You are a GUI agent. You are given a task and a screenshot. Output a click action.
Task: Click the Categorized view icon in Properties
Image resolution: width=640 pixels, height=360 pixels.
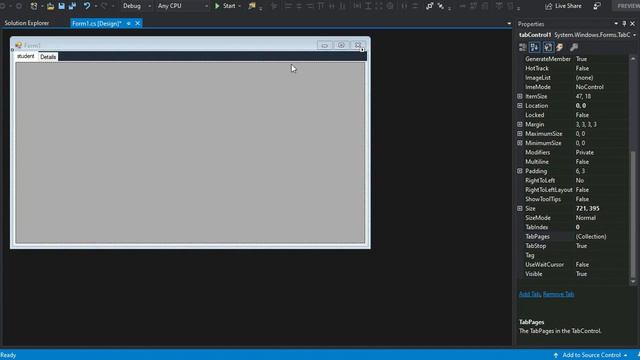pos(522,47)
